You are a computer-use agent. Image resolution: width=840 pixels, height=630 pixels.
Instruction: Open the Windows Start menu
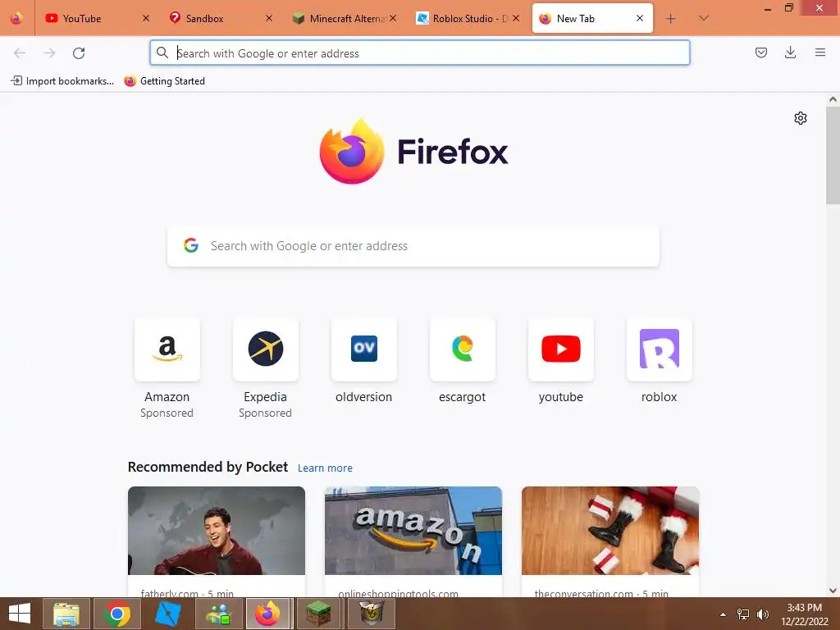click(20, 614)
